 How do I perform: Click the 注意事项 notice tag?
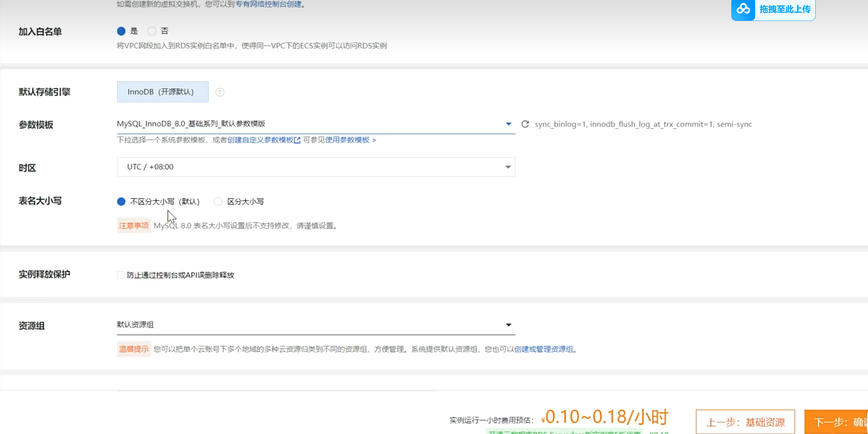tap(134, 225)
